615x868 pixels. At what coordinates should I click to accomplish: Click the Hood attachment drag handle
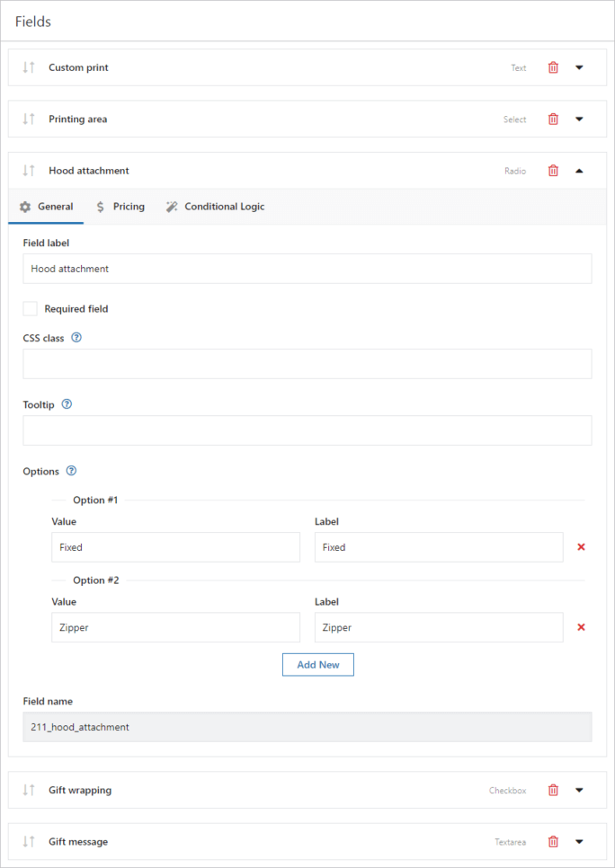coord(27,170)
